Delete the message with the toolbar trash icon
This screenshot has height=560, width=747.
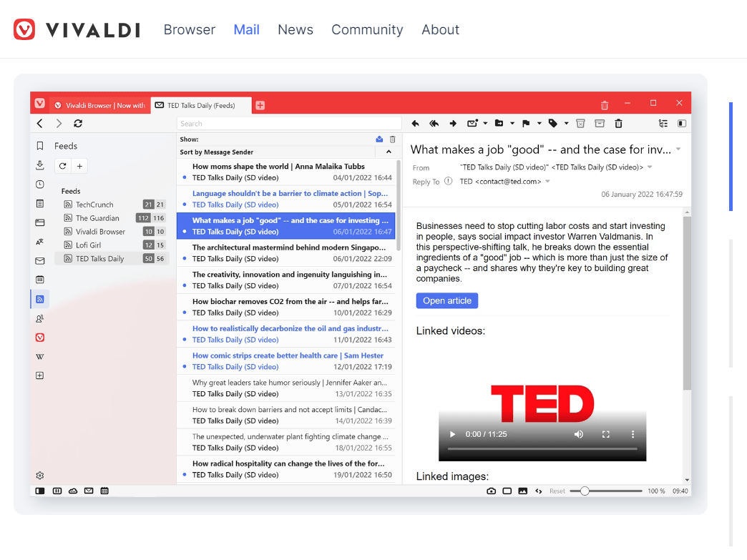(618, 123)
